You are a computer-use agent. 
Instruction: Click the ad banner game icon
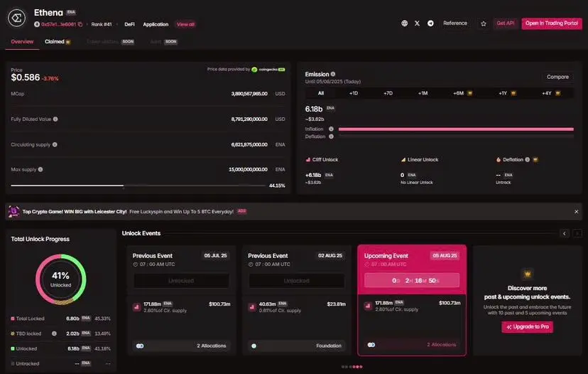click(x=14, y=211)
